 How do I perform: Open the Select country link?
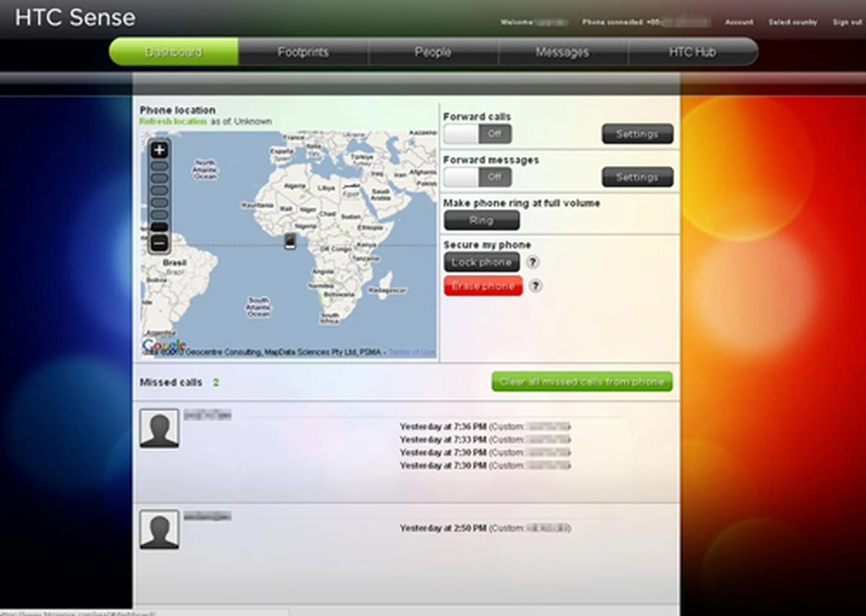[792, 22]
